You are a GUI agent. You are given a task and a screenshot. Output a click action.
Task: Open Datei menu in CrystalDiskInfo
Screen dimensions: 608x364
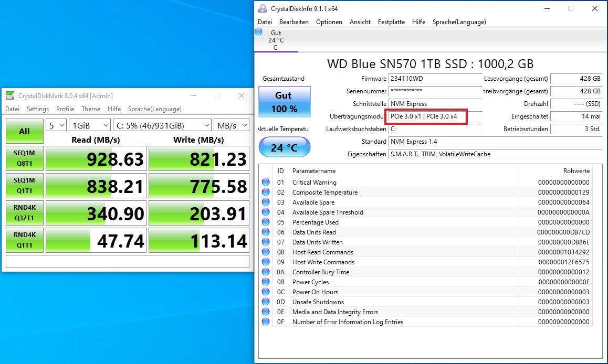[265, 22]
